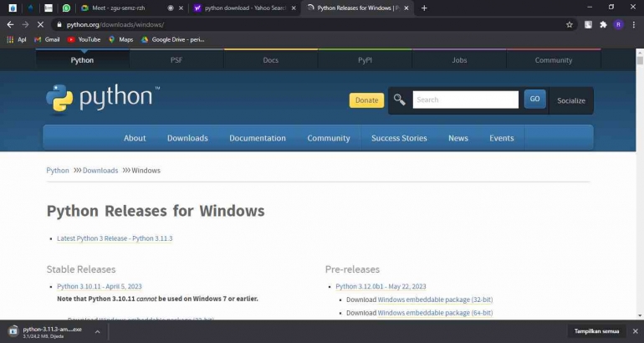Click the site padlock icon in address bar
This screenshot has height=343, width=644.
coord(59,24)
